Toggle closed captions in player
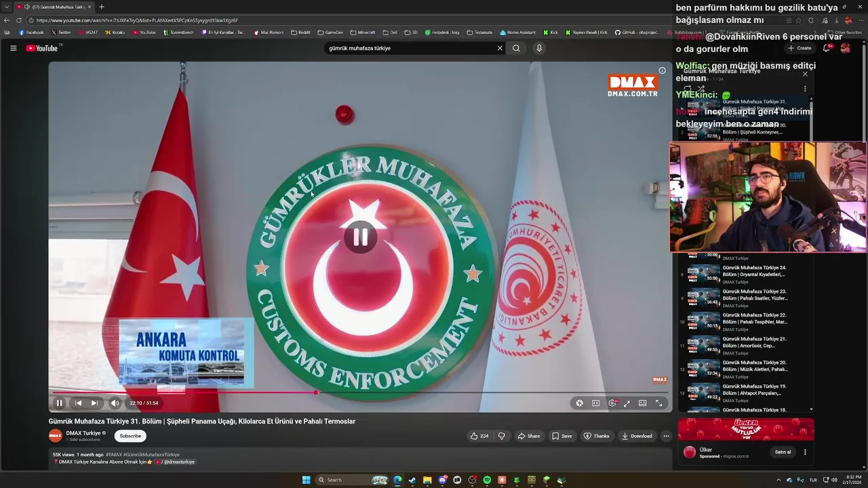This screenshot has height=488, width=868. [x=595, y=403]
